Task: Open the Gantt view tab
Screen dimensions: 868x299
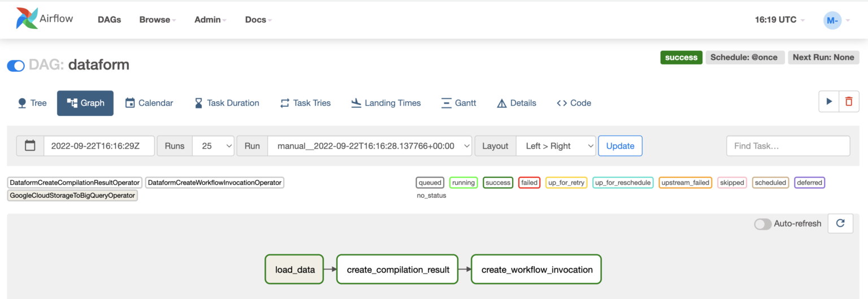Action: [458, 103]
